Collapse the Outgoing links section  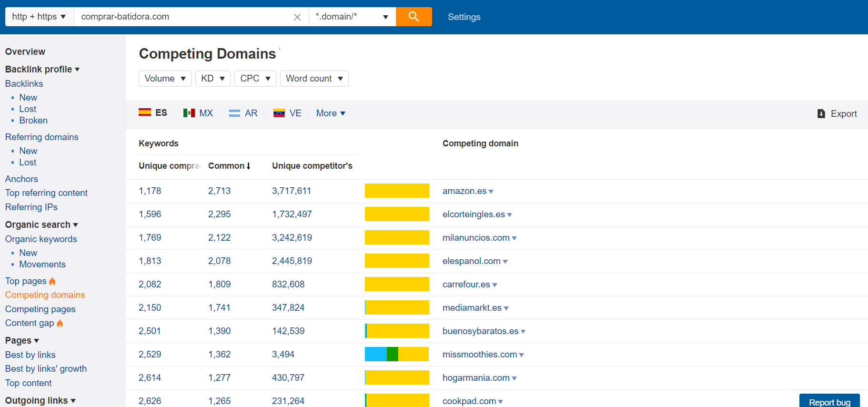pos(40,400)
